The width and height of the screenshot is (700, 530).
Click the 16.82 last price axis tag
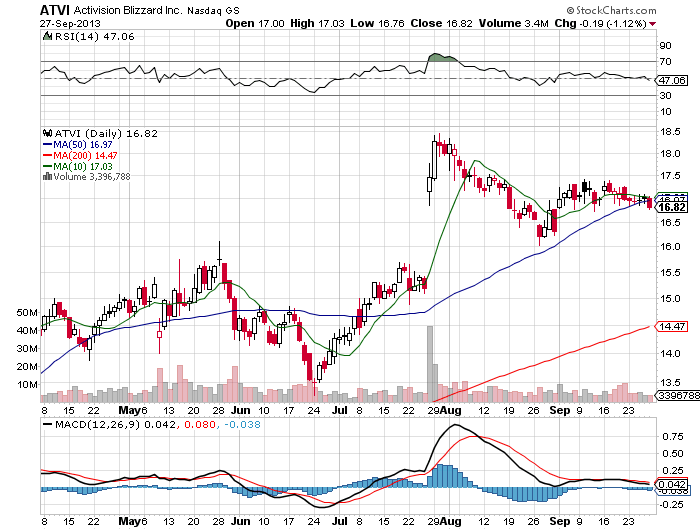coord(671,207)
